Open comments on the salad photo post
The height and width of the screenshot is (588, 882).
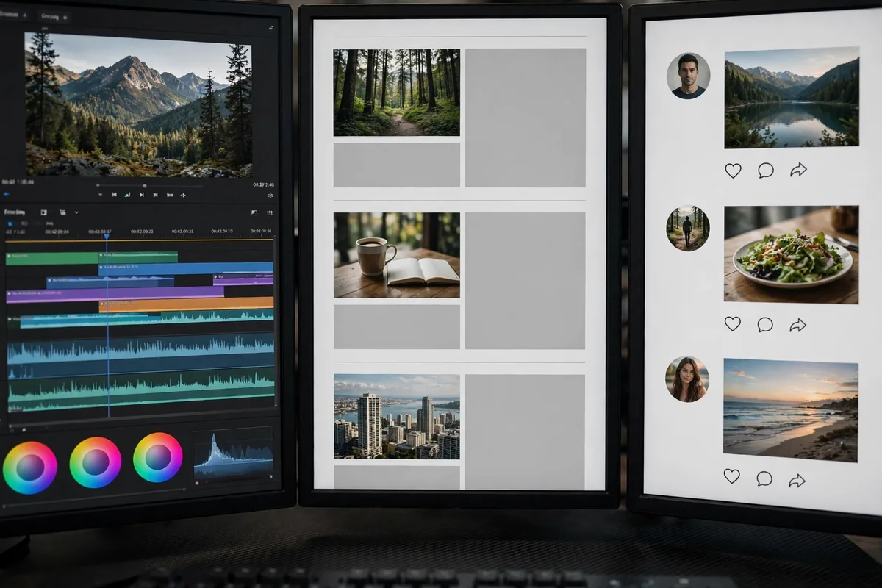tap(765, 324)
